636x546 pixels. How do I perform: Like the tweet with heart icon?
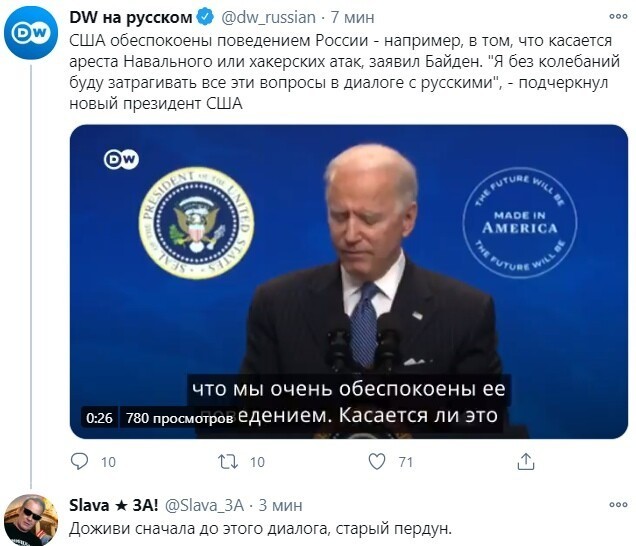coord(377,462)
